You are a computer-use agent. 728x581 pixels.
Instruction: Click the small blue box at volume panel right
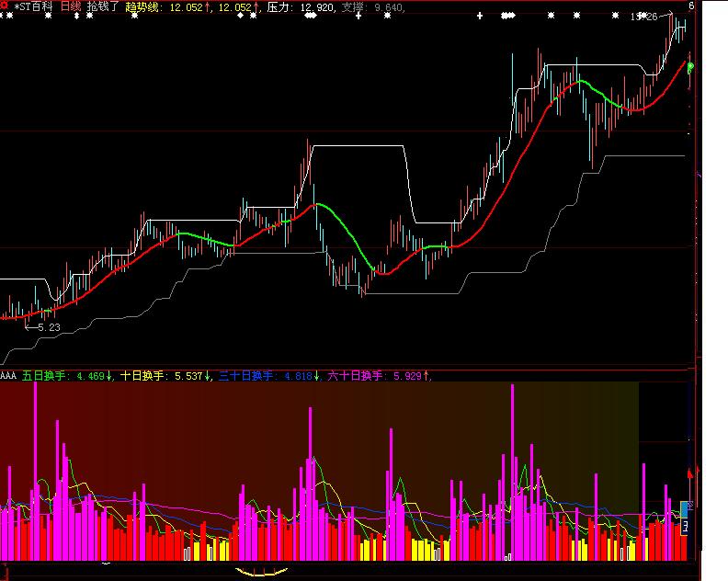[x=685, y=508]
